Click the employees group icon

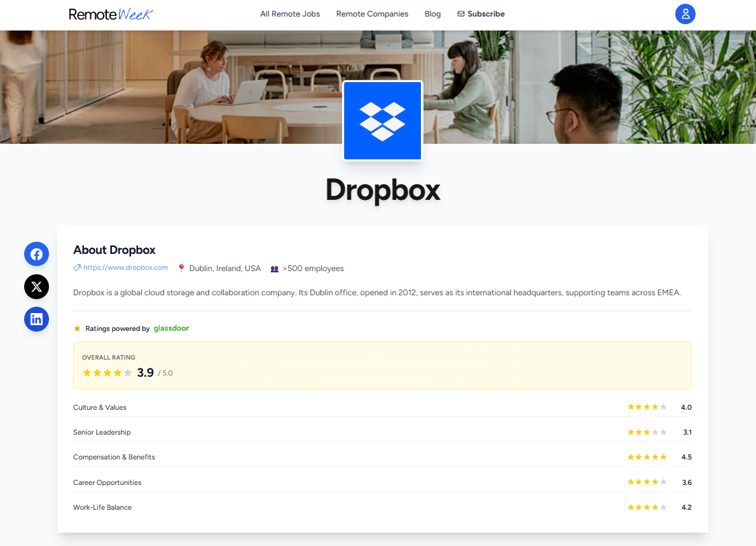275,269
